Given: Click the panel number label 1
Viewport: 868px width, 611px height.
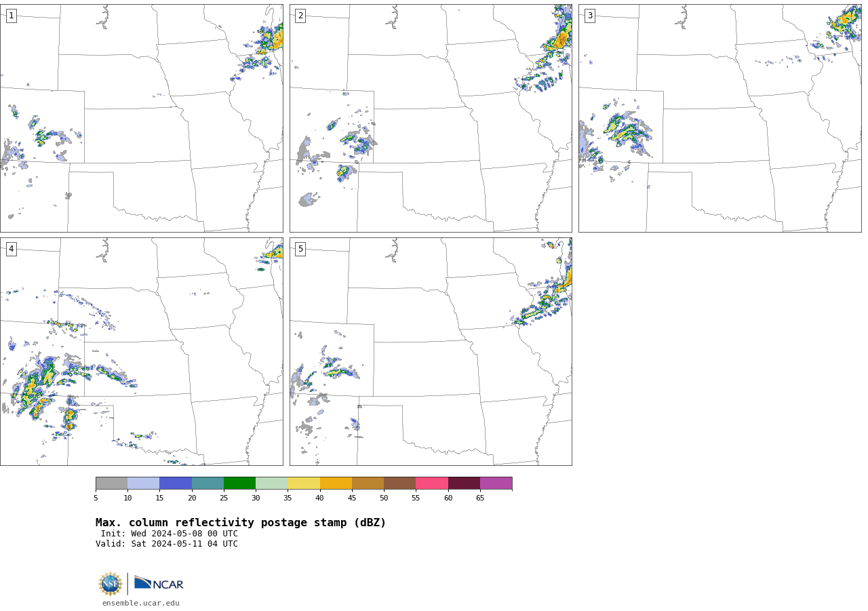Looking at the screenshot, I should pyautogui.click(x=11, y=16).
